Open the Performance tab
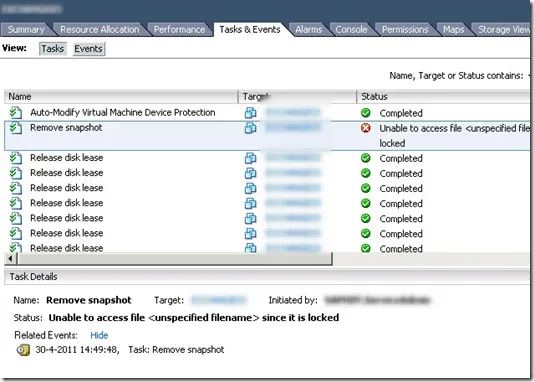 pos(179,30)
